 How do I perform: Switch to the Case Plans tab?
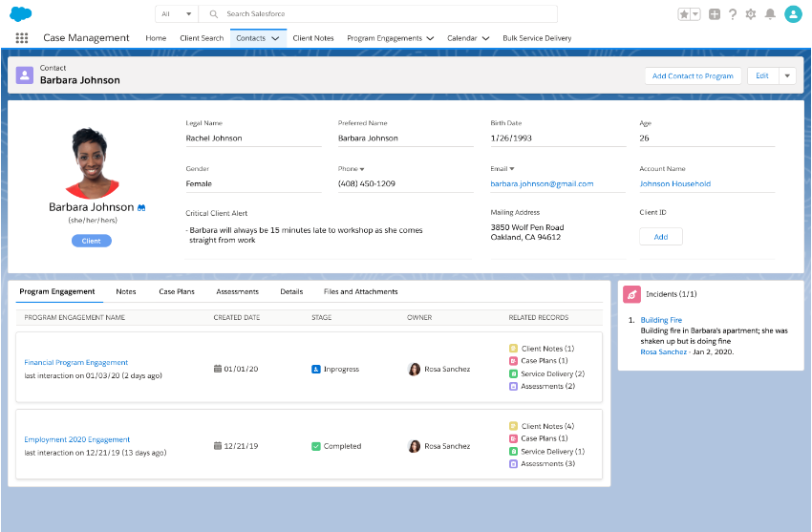(x=177, y=292)
